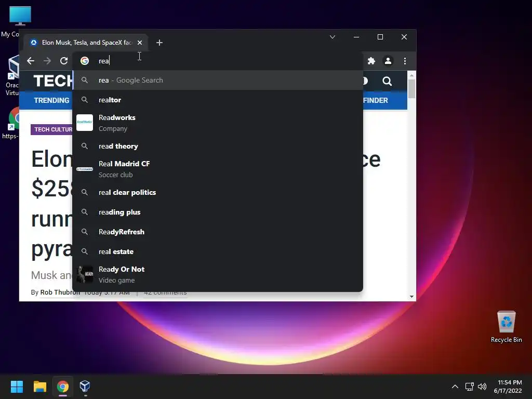The height and width of the screenshot is (399, 532).
Task: Open the FINDER nav link
Action: click(x=375, y=100)
